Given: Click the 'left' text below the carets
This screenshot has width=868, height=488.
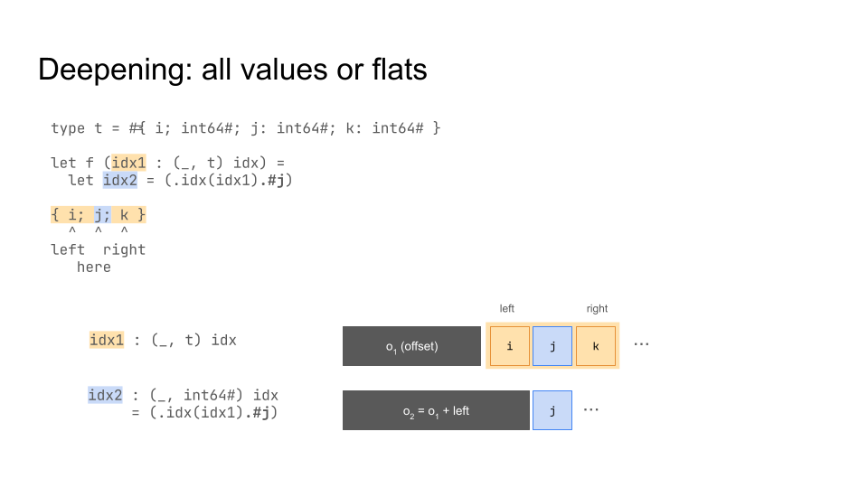Looking at the screenshot, I should [68, 250].
